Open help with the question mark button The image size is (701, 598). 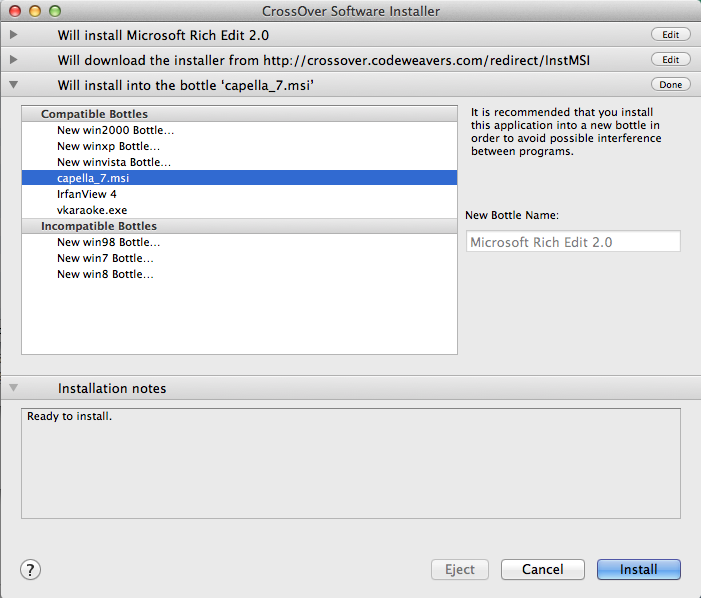pos(30,569)
